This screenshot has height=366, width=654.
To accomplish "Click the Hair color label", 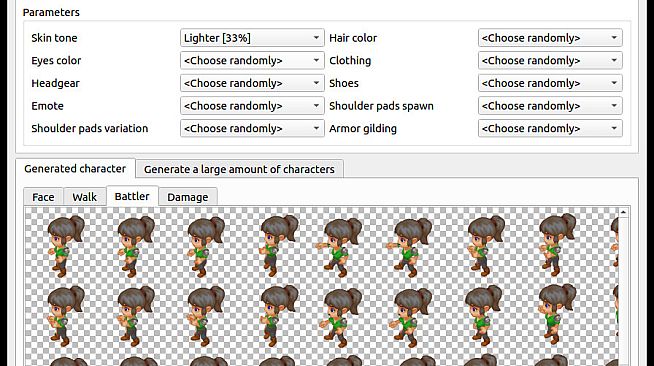I will (x=353, y=38).
